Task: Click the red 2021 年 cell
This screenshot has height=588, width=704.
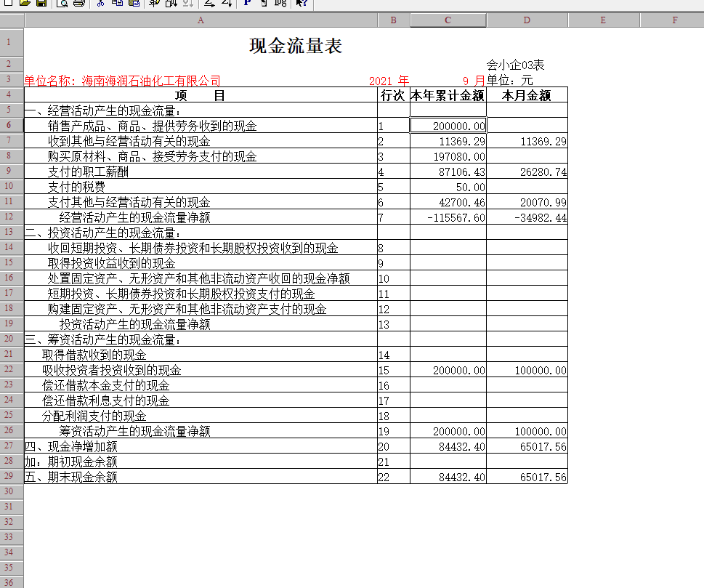Action: 389,81
